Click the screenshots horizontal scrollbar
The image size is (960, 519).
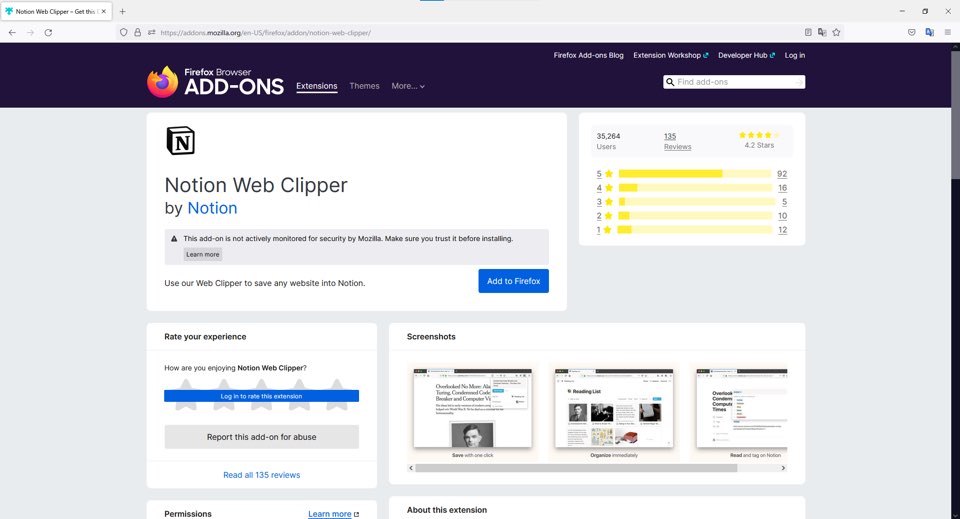(x=576, y=468)
